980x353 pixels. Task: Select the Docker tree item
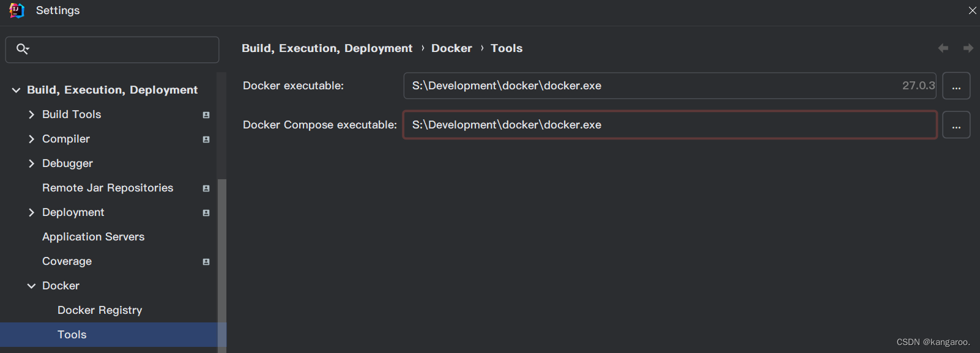click(x=61, y=286)
